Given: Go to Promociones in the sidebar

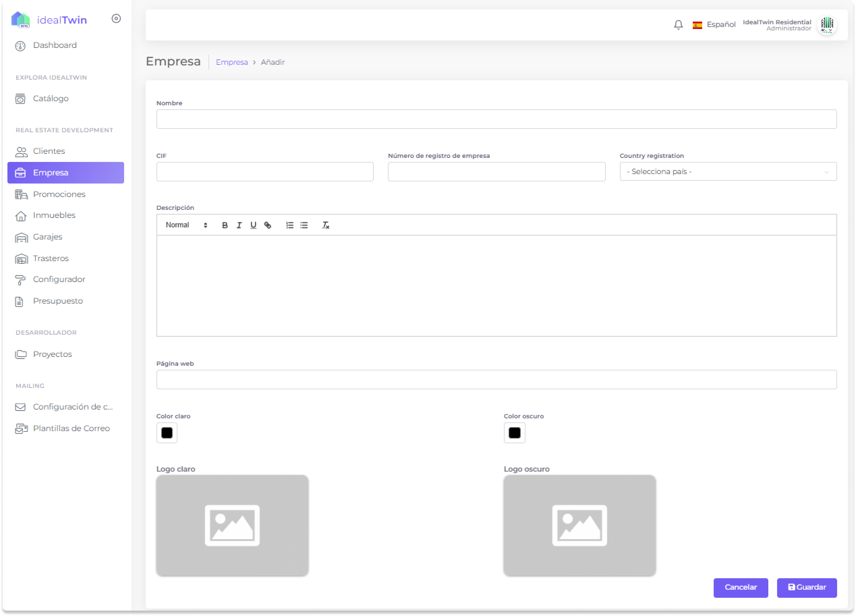Looking at the screenshot, I should (59, 194).
